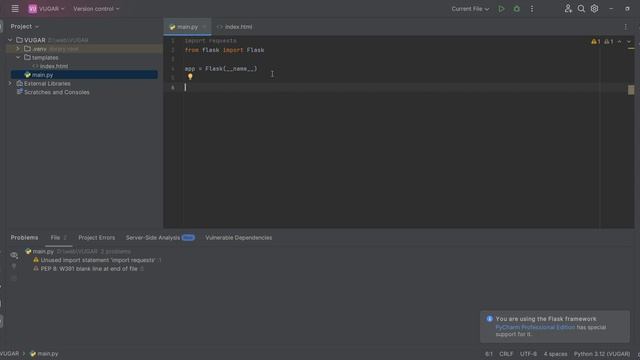Screen dimensions: 640x360
Task: Open the File tab in Problems
Action: tap(58, 238)
